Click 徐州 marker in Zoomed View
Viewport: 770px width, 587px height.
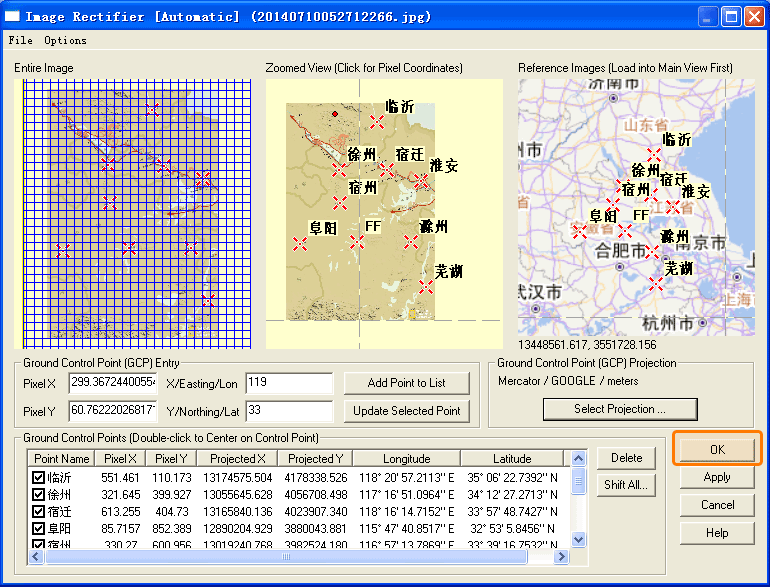[339, 170]
